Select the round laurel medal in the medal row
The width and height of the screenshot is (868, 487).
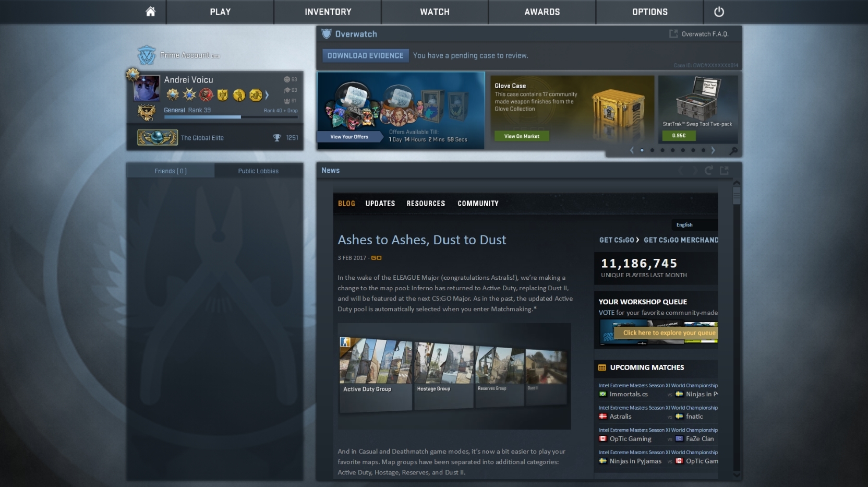(173, 94)
